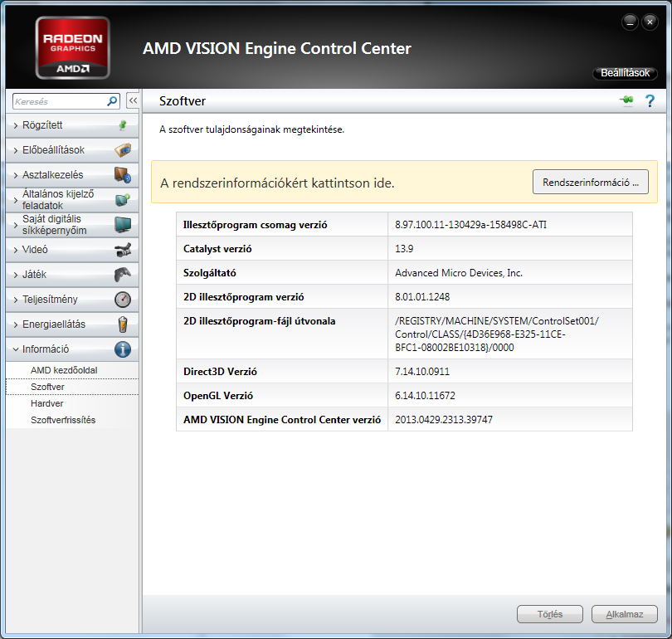The width and height of the screenshot is (672, 639).
Task: Click the Energiaellátás battery icon
Action: tap(123, 324)
